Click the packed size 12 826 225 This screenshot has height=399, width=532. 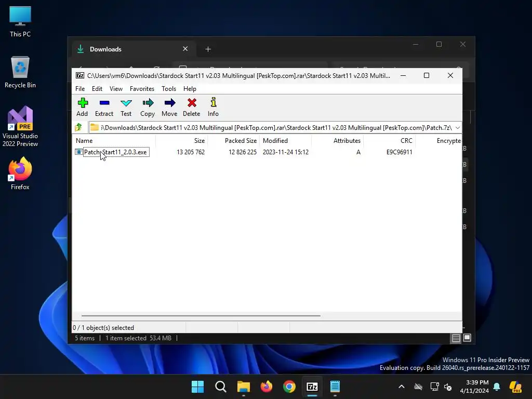click(x=243, y=152)
